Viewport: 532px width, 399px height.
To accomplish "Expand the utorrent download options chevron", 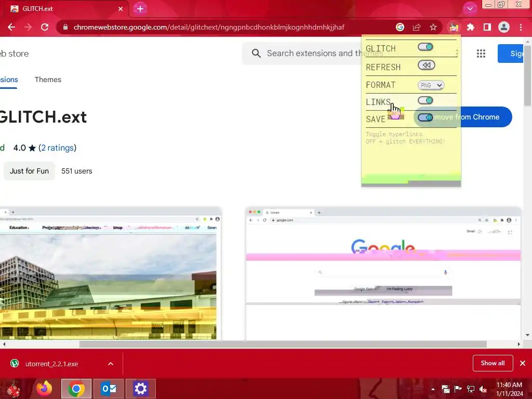I will point(111,364).
